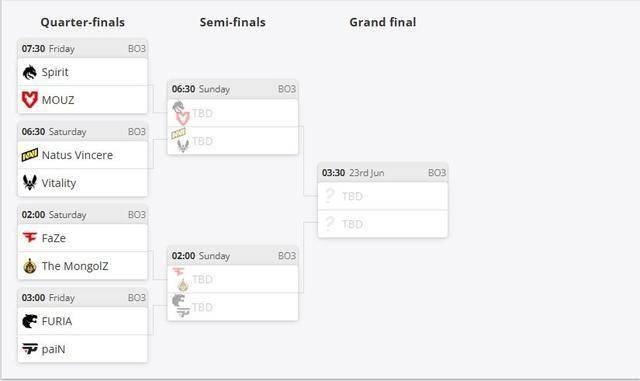Click the FaZe red logo
The width and height of the screenshot is (640, 381).
30,237
